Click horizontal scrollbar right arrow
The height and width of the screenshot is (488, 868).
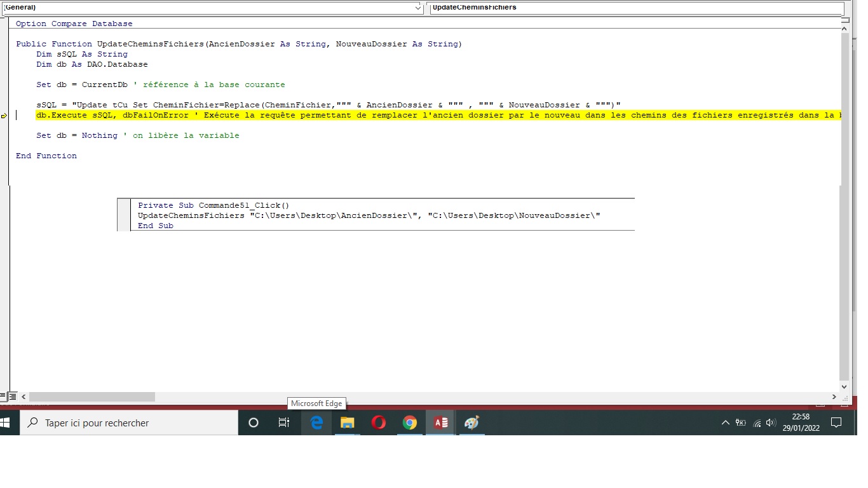click(834, 396)
